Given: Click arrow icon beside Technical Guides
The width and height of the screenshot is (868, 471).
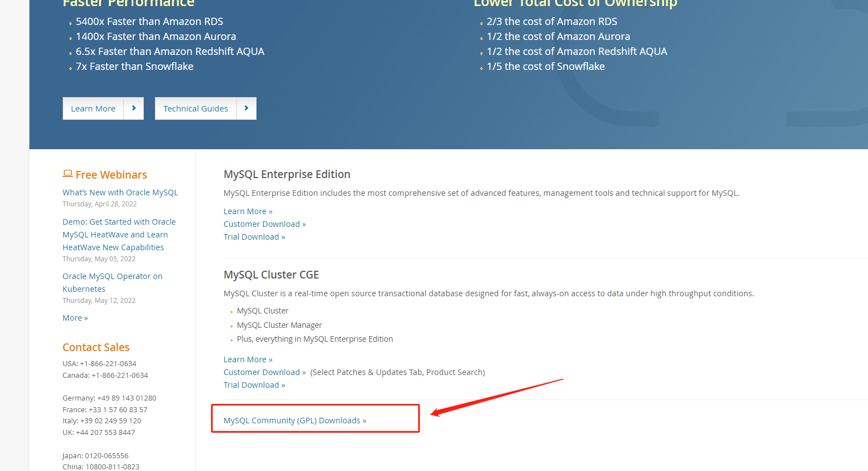Looking at the screenshot, I should (x=247, y=109).
